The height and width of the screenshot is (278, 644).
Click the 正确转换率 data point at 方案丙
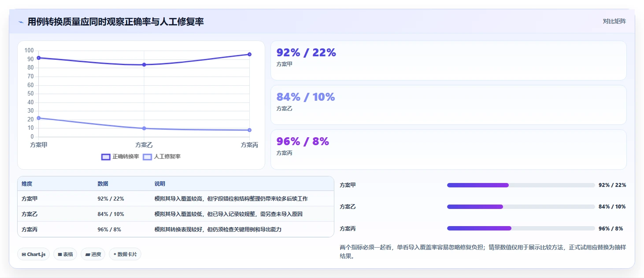(x=249, y=55)
